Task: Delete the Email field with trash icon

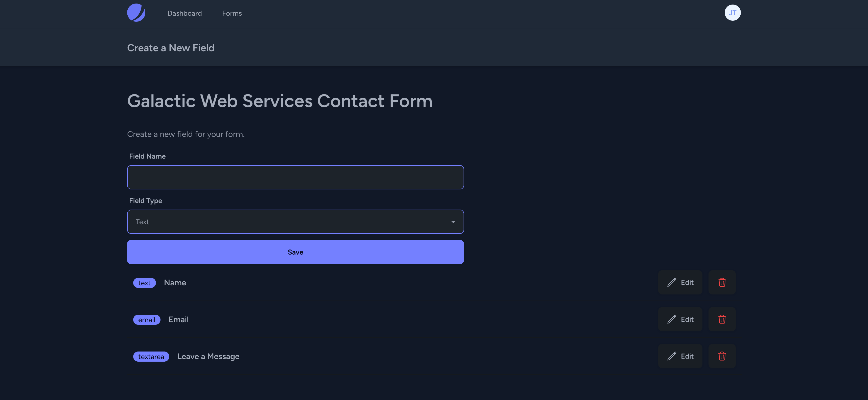Action: (x=722, y=319)
